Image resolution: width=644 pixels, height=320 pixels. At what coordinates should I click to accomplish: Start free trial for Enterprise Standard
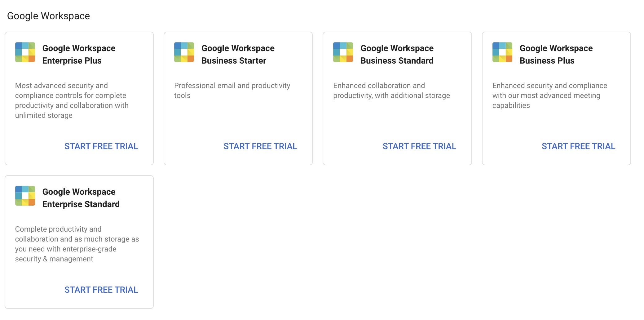[x=101, y=290]
